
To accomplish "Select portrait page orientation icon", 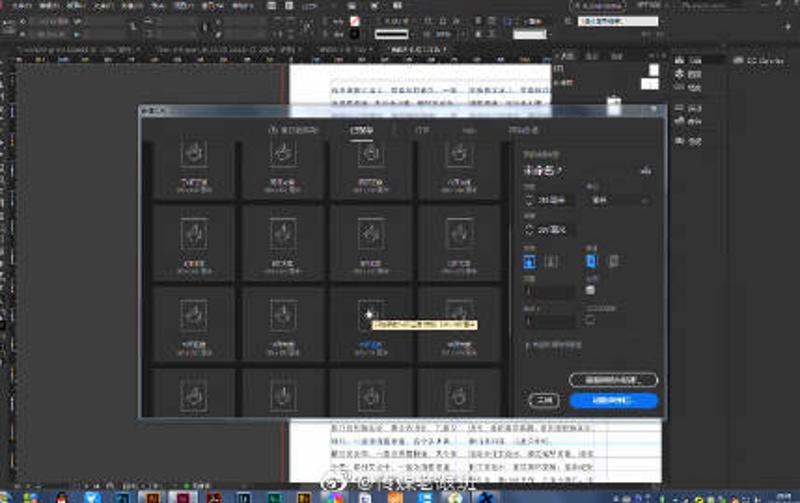I will [530, 261].
